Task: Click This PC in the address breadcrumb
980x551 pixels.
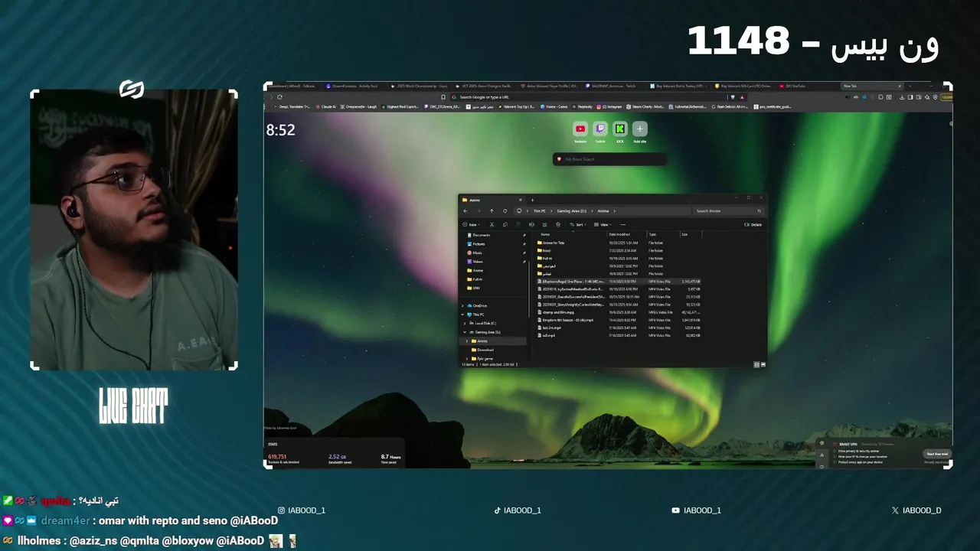Action: coord(540,210)
